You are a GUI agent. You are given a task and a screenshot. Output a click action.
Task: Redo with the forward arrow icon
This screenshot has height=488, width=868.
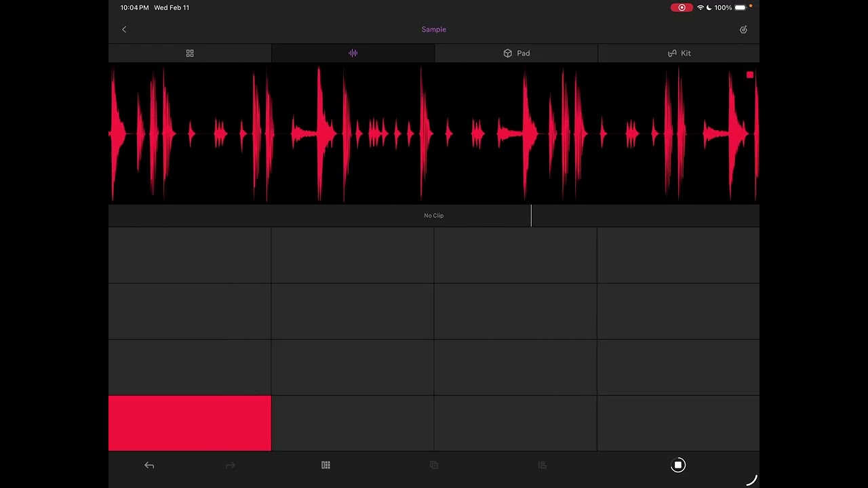[x=230, y=465]
